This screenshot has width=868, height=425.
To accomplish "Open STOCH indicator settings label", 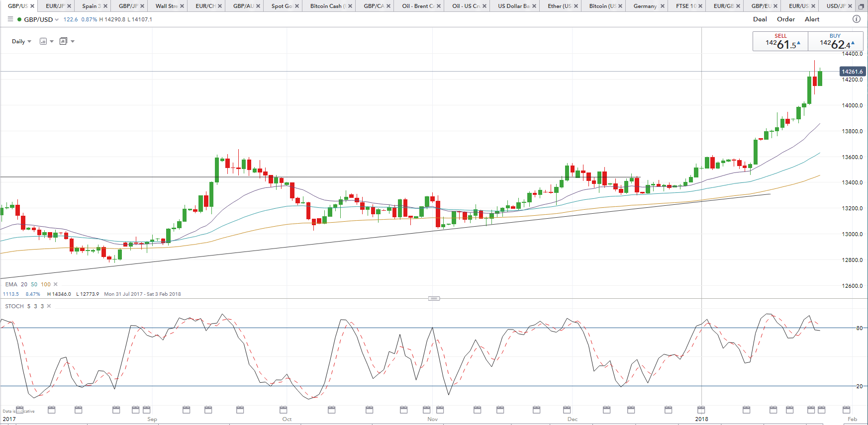I will [x=14, y=306].
